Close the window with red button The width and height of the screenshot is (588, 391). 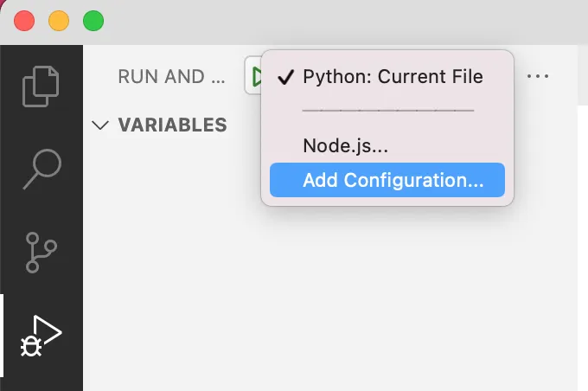[24, 22]
